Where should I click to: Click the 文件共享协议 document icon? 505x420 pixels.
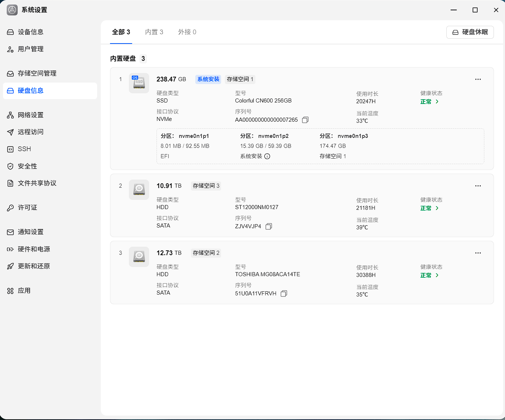tap(10, 183)
